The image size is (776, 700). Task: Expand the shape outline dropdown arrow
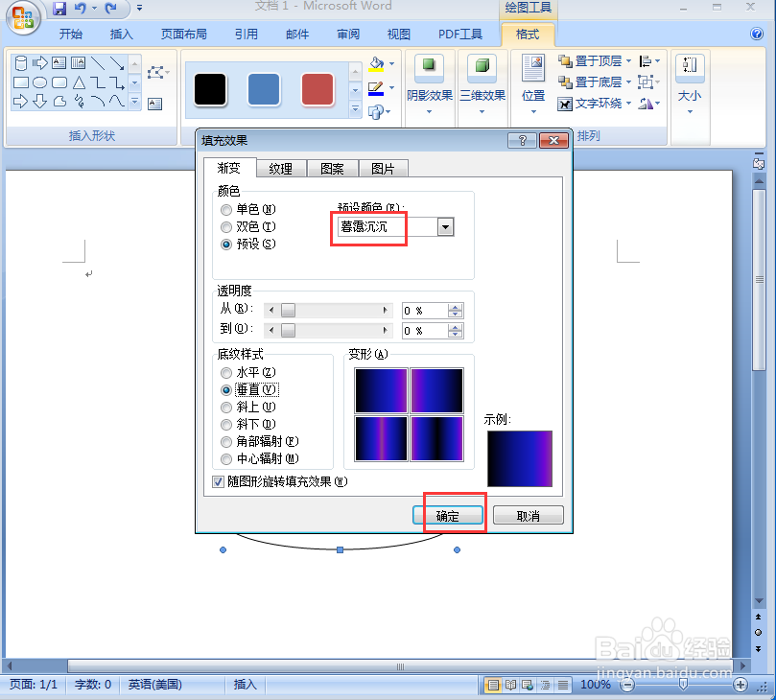pyautogui.click(x=392, y=88)
